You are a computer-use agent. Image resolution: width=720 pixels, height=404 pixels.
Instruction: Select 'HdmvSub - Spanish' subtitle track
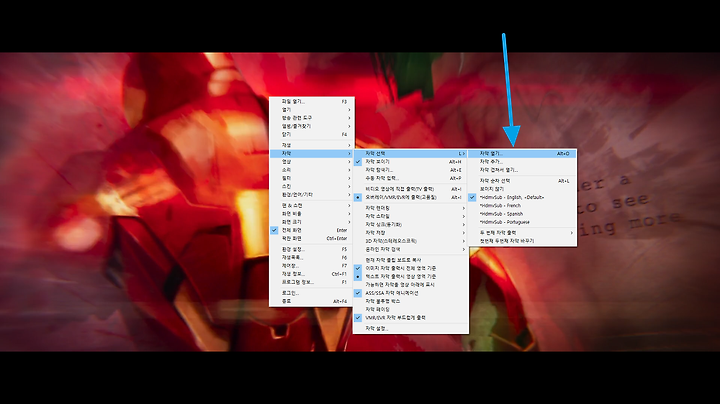click(522, 214)
